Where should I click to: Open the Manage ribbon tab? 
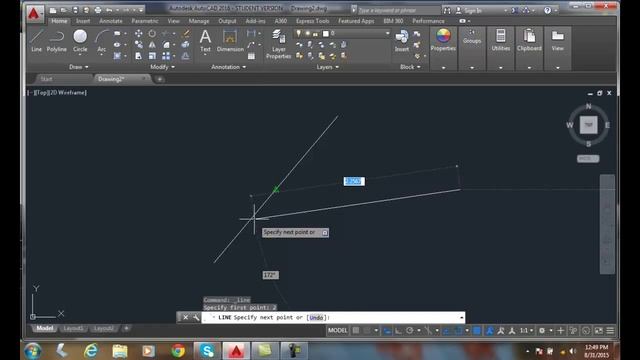(199, 21)
